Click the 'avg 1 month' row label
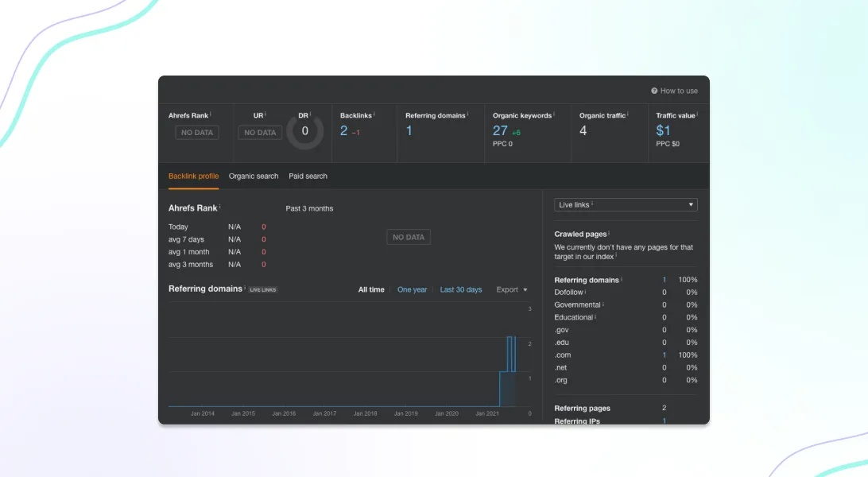This screenshot has height=477, width=868. coord(188,252)
